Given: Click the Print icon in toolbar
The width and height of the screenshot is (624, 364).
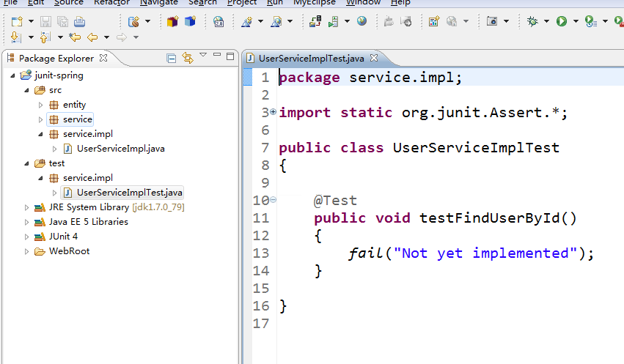Looking at the screenshot, I should (80, 21).
